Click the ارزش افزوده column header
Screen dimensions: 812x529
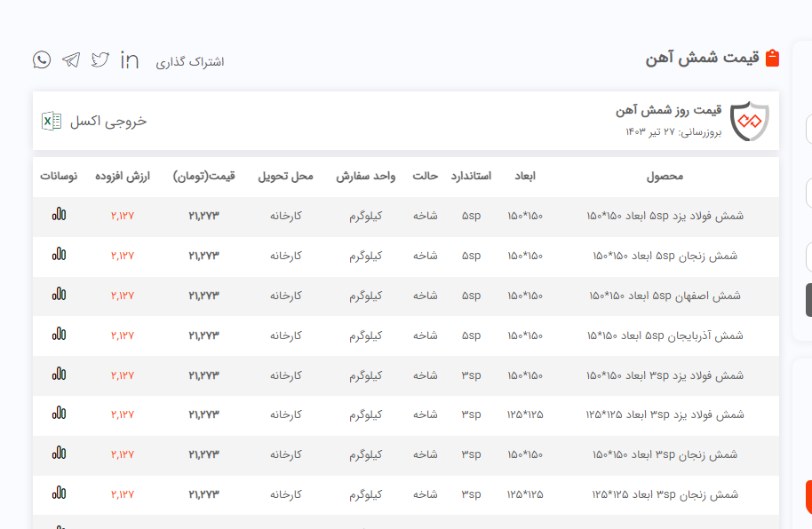[123, 176]
